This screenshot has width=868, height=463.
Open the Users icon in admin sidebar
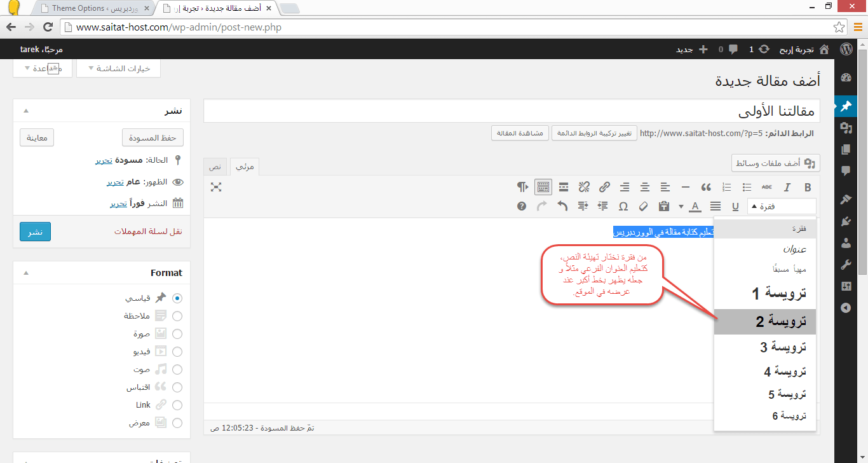click(x=845, y=243)
